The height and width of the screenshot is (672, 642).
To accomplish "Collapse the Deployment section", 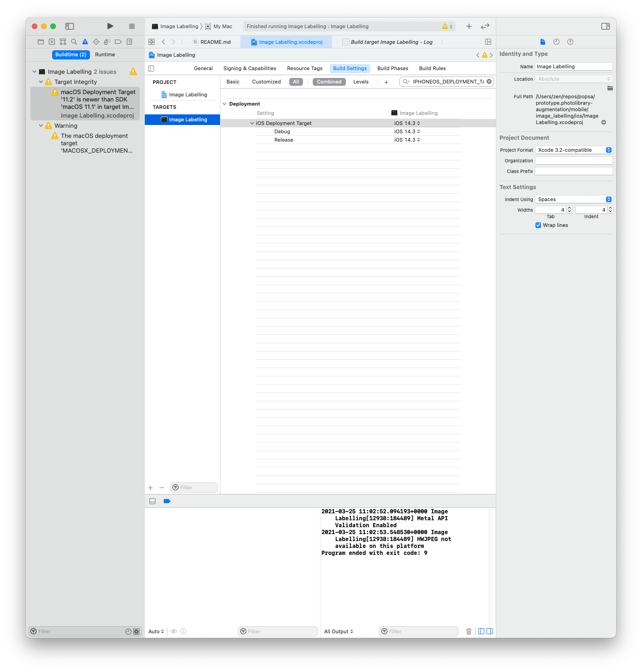I will tap(225, 104).
